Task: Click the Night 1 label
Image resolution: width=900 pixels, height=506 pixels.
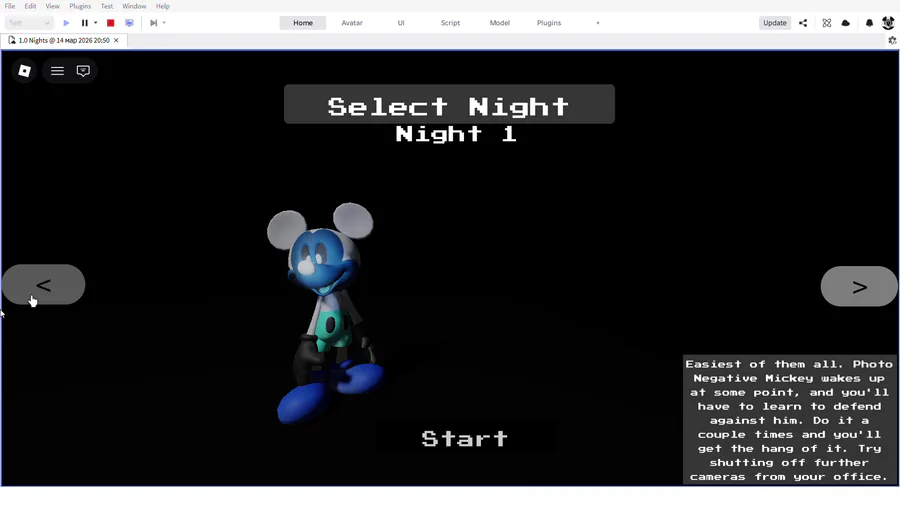Action: coord(456,134)
